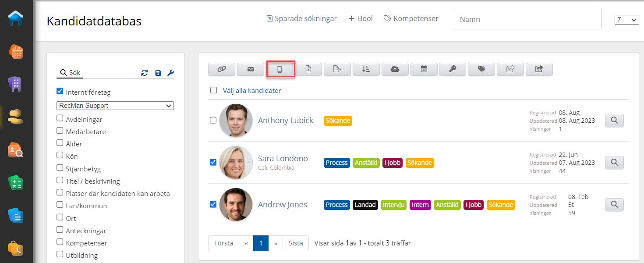The height and width of the screenshot is (263, 644).
Task: Click the refresh icon in search panel
Action: (x=145, y=73)
